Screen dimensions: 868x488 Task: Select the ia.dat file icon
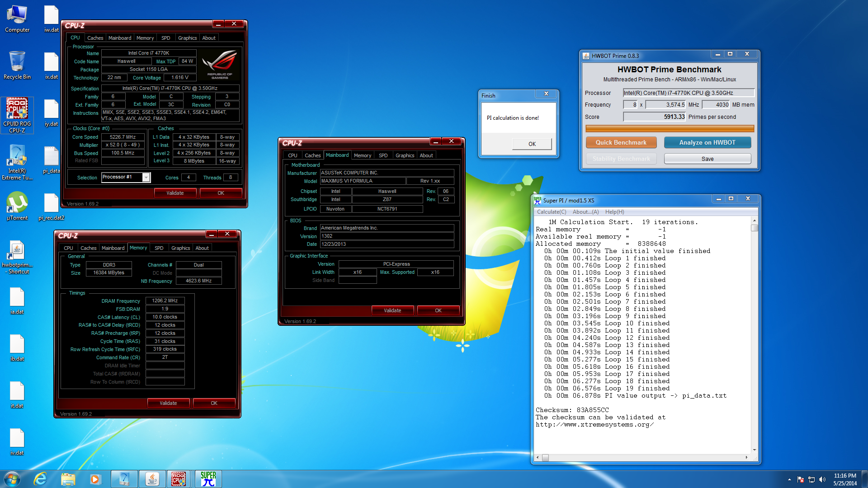tap(17, 301)
